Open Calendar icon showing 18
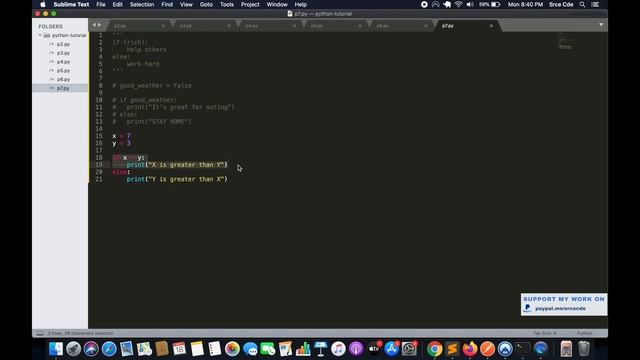This screenshot has width=640, height=360. [179, 349]
